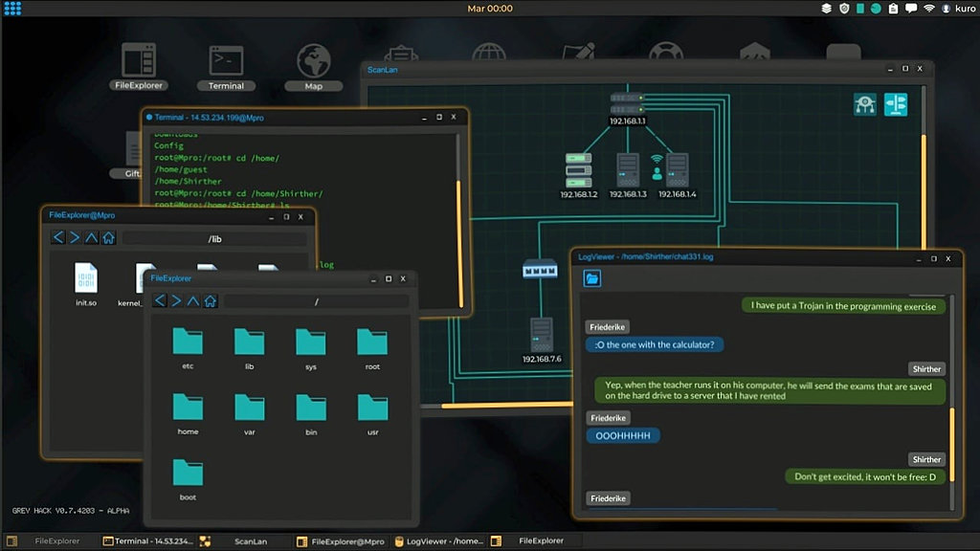Viewport: 980px width, 551px height.
Task: Select the 192.168.1.3 computer node
Action: (x=628, y=175)
